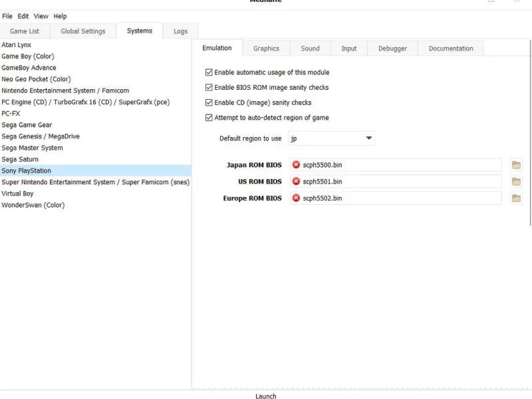Select Neo Geo Pocket (Color) system
Image resolution: width=532 pixels, height=399 pixels.
(96, 79)
